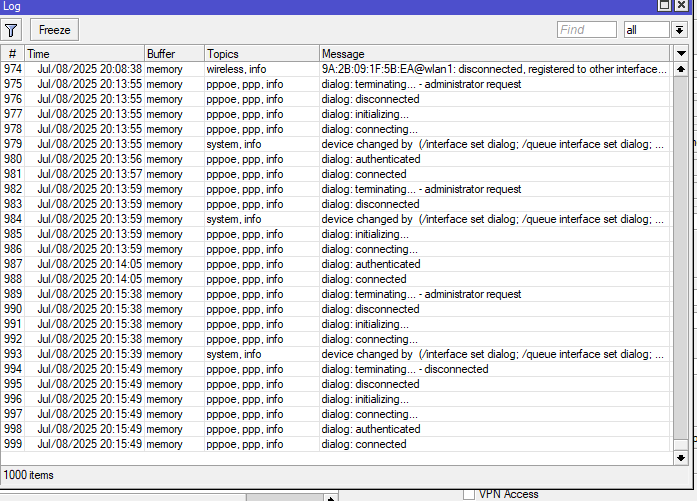Click the scrollbar down arrow
Image resolution: width=697 pixels, height=501 pixels.
click(681, 457)
